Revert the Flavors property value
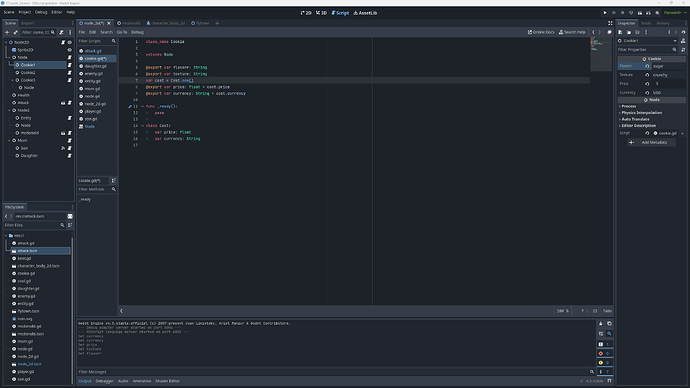Viewport: 690px width, 388px height. 647,66
